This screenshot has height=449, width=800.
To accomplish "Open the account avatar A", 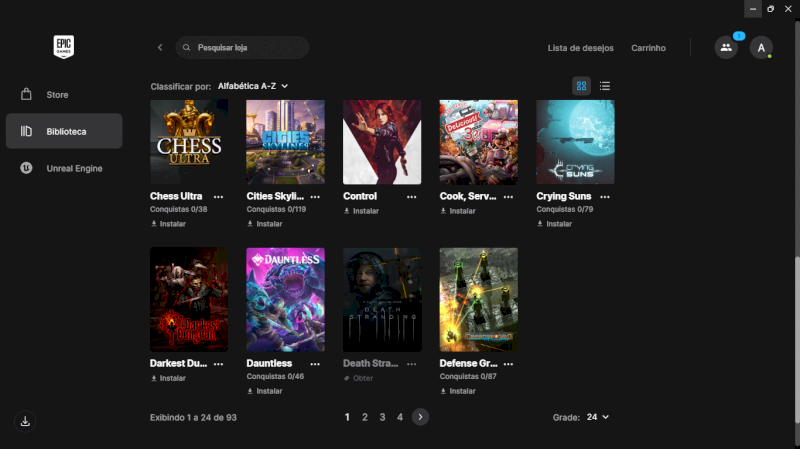I will pyautogui.click(x=761, y=47).
